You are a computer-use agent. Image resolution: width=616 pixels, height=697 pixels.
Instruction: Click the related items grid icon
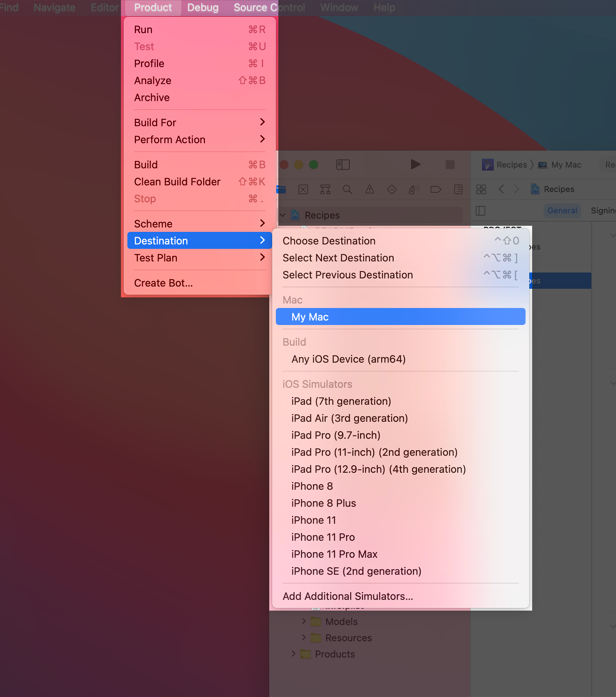point(481,189)
